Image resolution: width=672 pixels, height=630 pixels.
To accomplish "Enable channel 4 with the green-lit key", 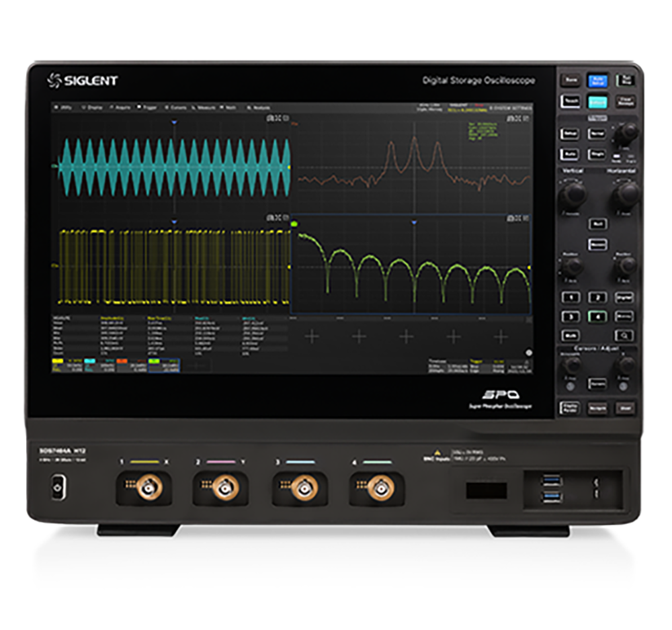I will [597, 316].
